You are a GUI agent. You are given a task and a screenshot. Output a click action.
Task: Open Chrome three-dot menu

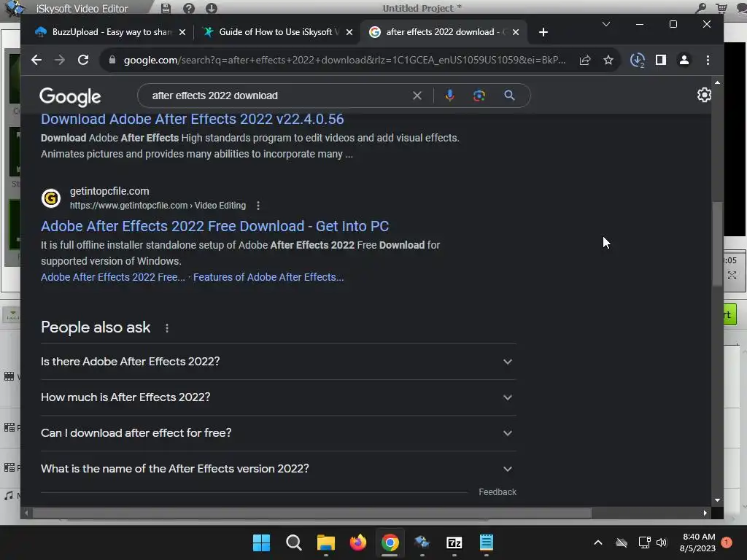coord(708,60)
